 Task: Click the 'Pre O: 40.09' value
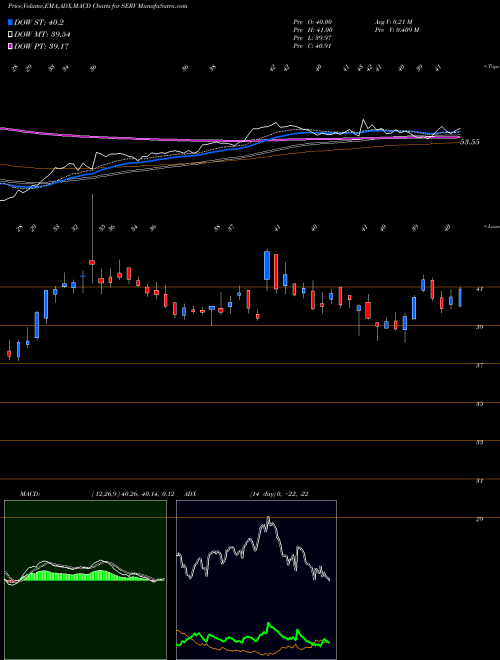pos(313,22)
